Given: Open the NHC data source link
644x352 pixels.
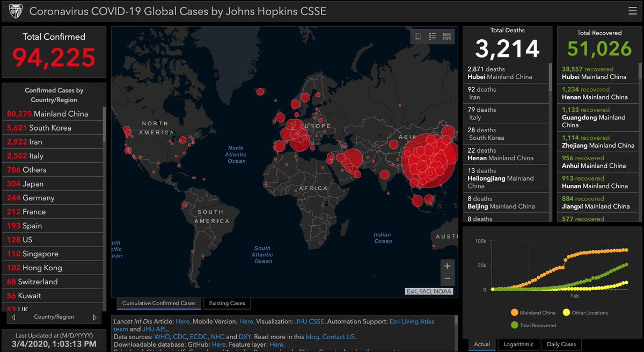Looking at the screenshot, I should [217, 337].
